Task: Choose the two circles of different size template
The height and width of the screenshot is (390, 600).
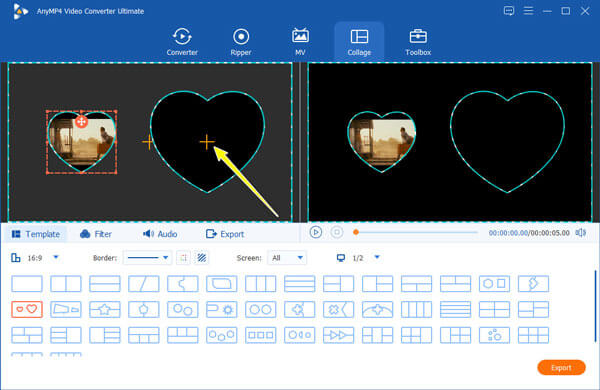Action: click(x=183, y=309)
